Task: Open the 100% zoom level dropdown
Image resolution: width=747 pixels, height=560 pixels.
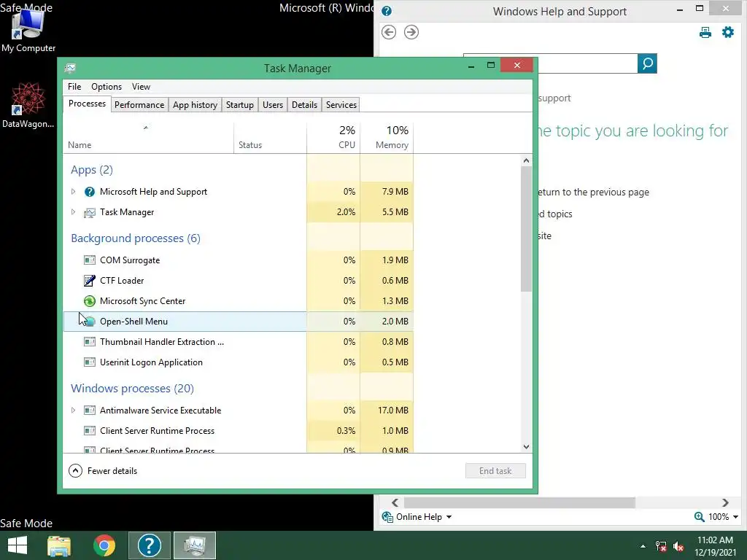Action: click(x=716, y=517)
